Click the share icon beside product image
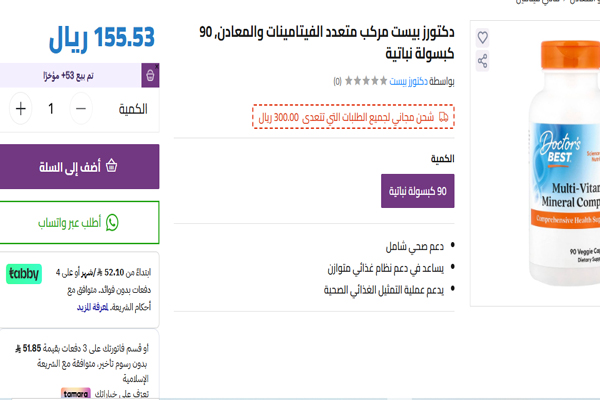The width and height of the screenshot is (600, 400). click(483, 61)
